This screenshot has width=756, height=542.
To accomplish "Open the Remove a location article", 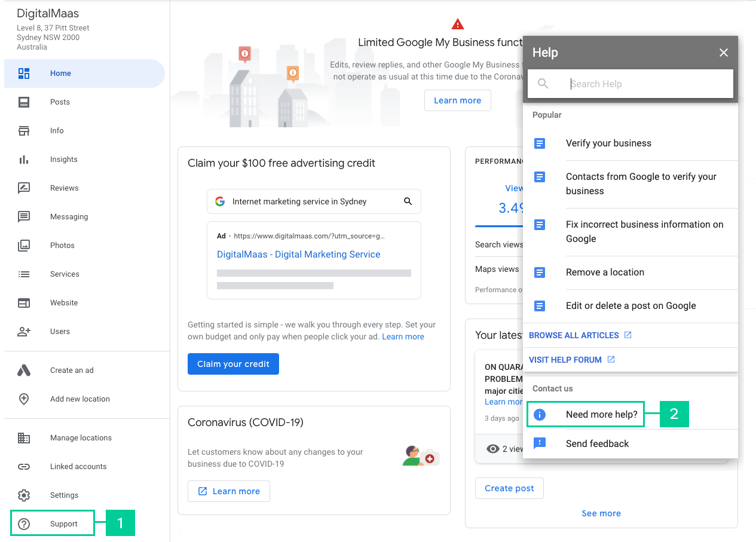I will coord(630,272).
